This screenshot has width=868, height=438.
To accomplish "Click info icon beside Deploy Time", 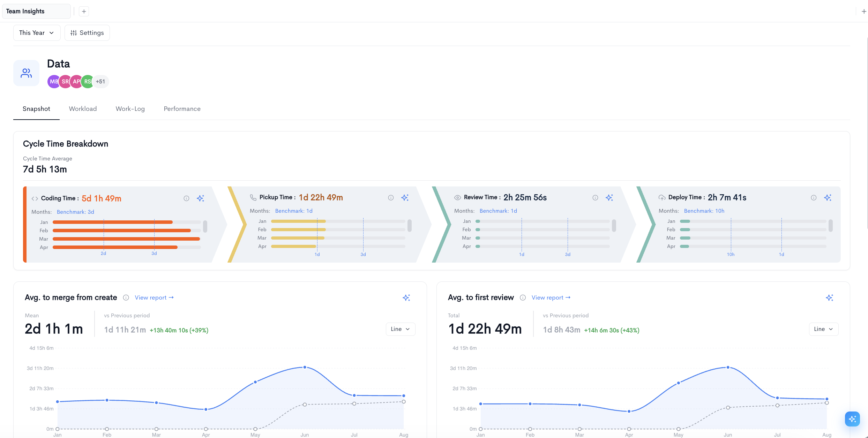I will coord(814,198).
